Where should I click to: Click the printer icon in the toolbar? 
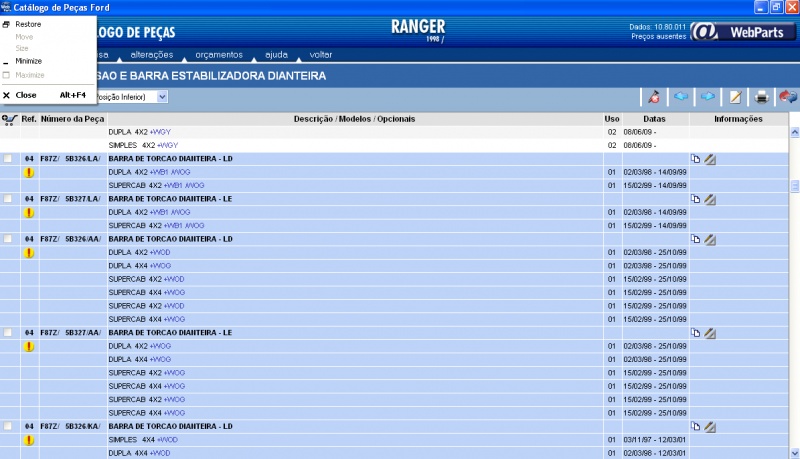click(762, 97)
